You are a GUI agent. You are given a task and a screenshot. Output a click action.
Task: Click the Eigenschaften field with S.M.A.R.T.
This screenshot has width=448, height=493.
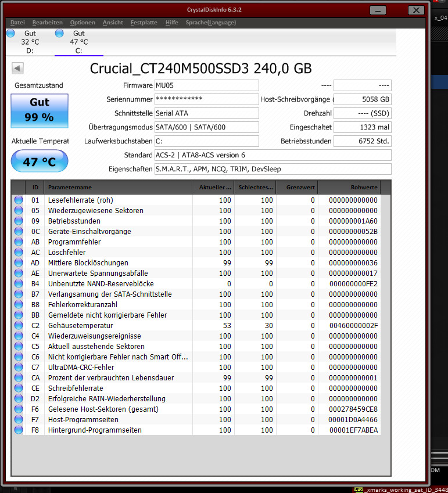tap(273, 169)
